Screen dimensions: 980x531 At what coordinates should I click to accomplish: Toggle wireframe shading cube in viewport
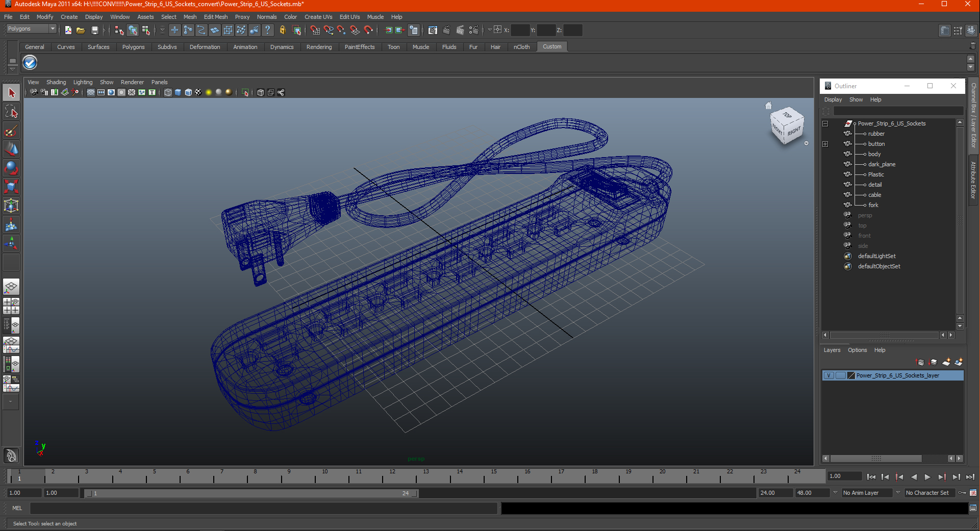(x=168, y=92)
